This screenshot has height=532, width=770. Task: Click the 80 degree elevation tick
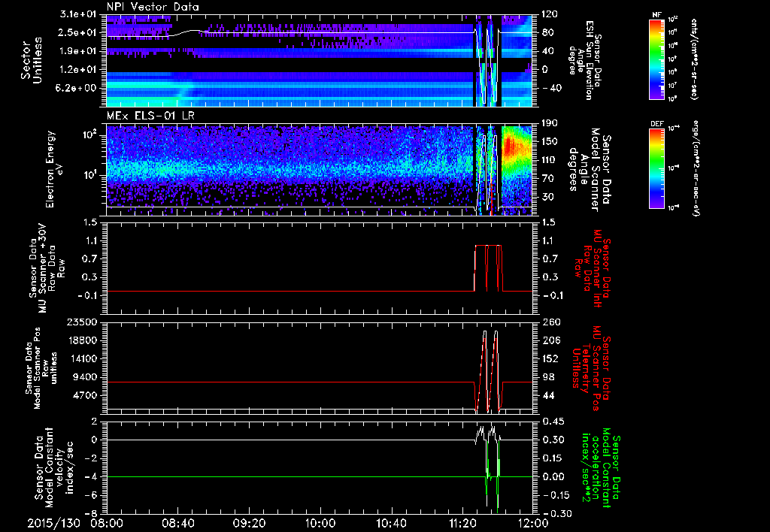pos(547,32)
